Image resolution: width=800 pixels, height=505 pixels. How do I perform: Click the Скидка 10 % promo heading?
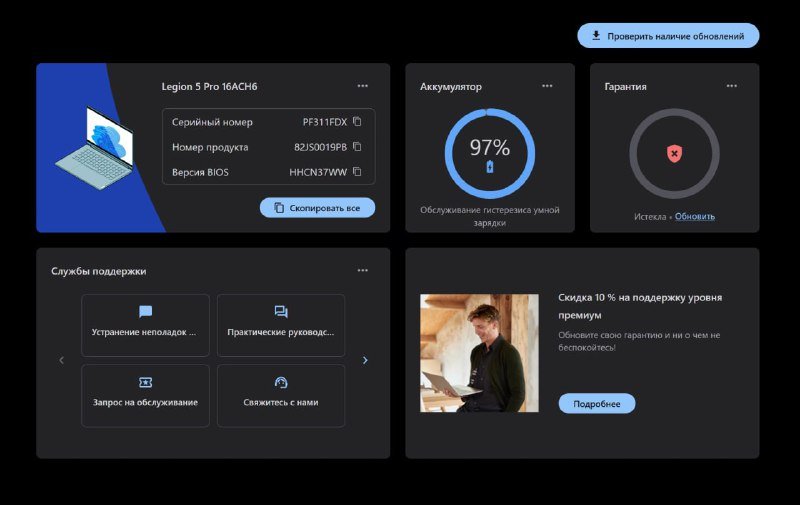point(640,306)
